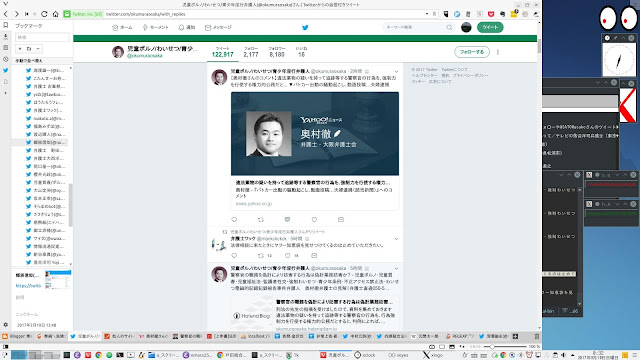Click the browser forward arrow
The width and height of the screenshot is (640, 360).
(16, 14)
